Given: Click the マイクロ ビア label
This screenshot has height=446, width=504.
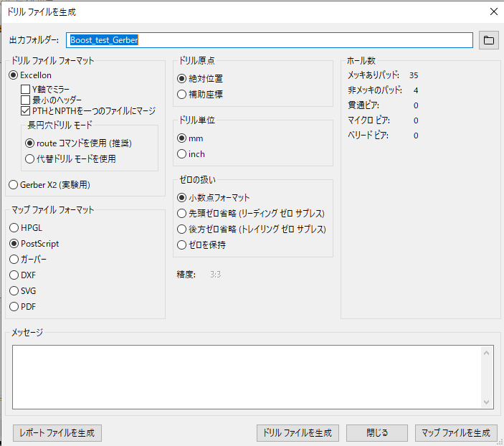Looking at the screenshot, I should click(369, 120).
